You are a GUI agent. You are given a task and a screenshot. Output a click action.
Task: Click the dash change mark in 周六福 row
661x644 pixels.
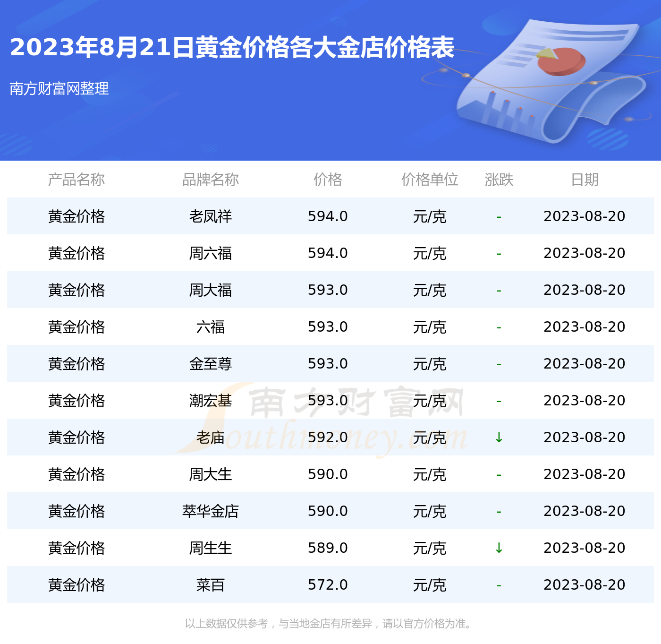click(499, 254)
